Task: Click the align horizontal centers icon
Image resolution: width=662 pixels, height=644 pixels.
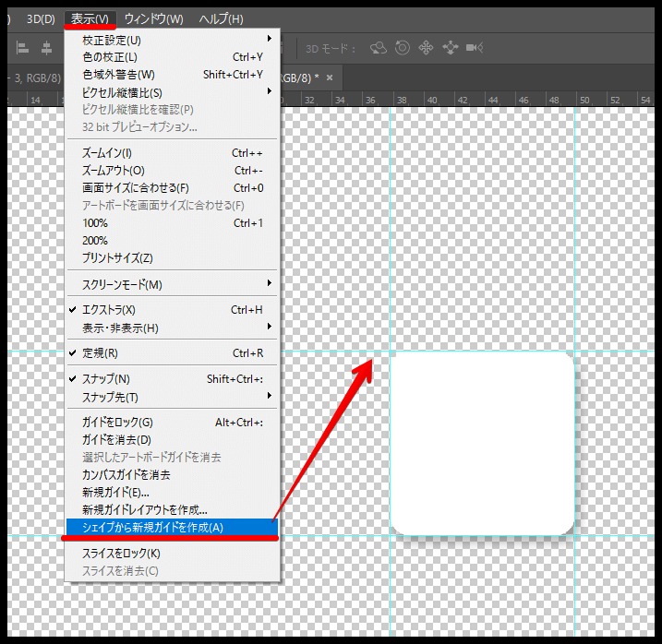Action: pos(45,49)
